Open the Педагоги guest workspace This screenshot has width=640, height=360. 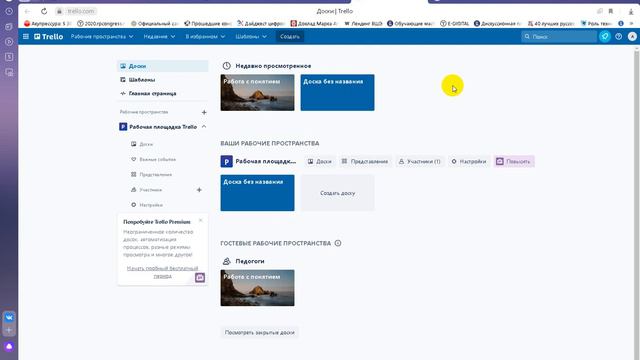[250, 261]
